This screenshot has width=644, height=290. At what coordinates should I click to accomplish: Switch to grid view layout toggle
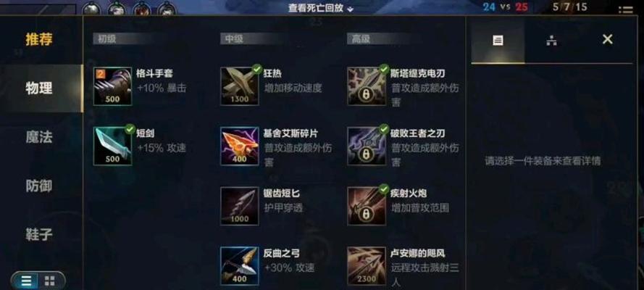(50, 281)
